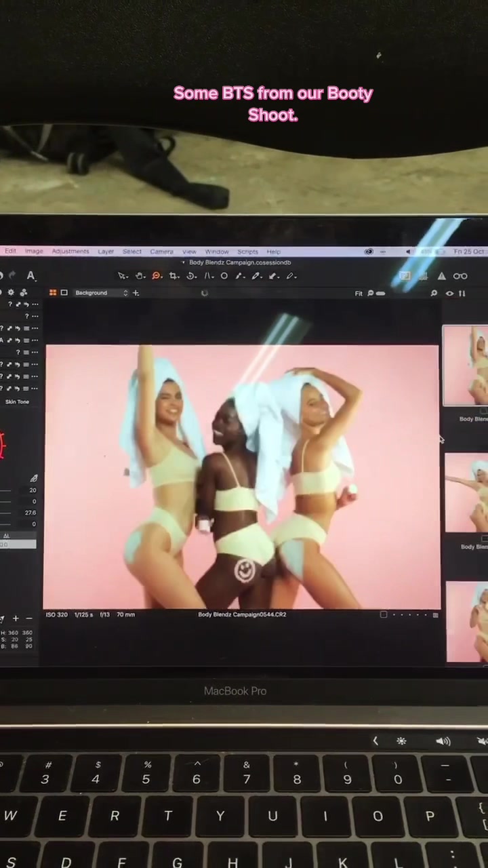Toggle the exposure warning triangle
Viewport: 488px width, 868px height.
(x=441, y=276)
